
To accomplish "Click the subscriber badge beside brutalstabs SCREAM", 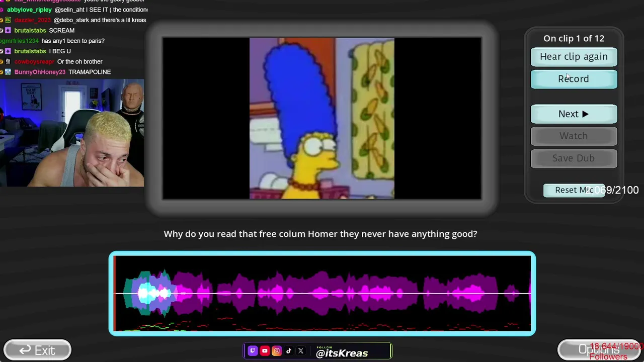I will 8,31.
